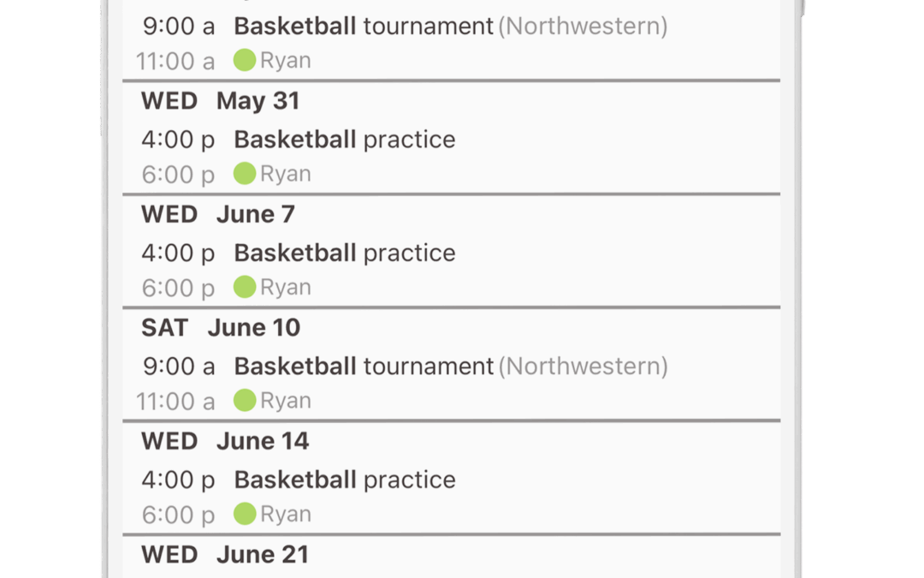Click the Ryan label under June 14
The height and width of the screenshot is (578, 924).
(286, 515)
